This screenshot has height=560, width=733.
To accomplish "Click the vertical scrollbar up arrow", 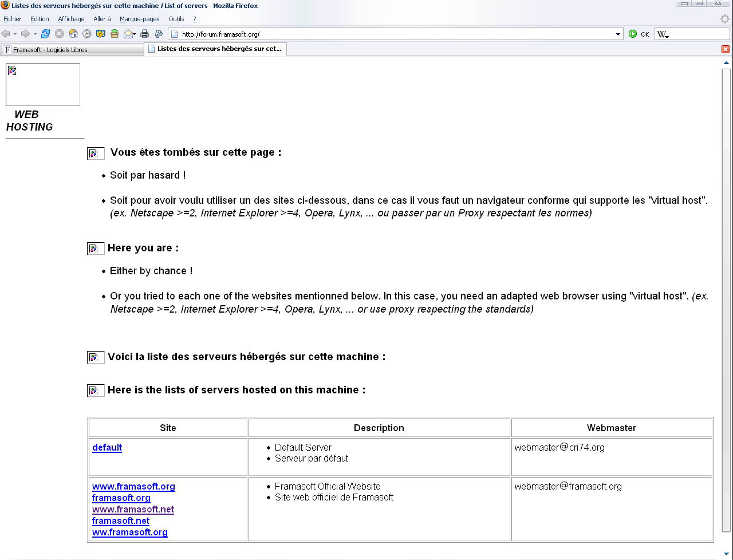I will click(727, 63).
